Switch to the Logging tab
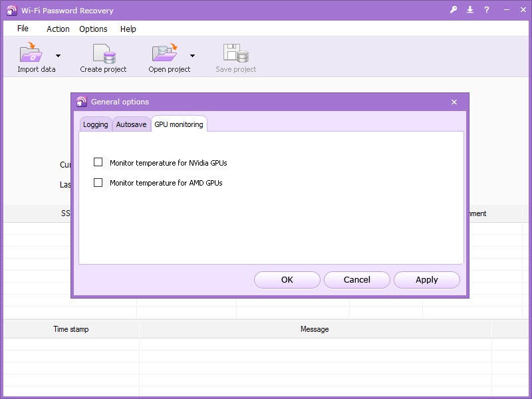Screen dimensions: 532x399 95,124
